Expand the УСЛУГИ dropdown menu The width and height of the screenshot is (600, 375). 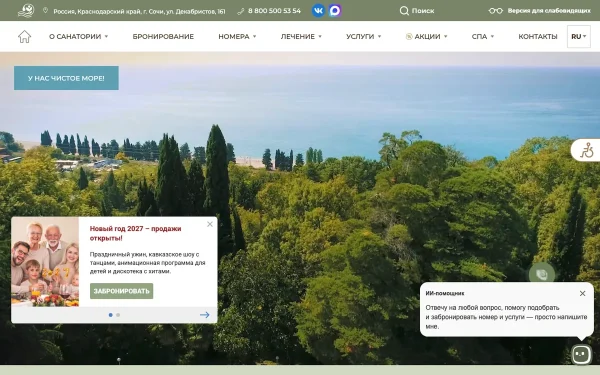364,37
